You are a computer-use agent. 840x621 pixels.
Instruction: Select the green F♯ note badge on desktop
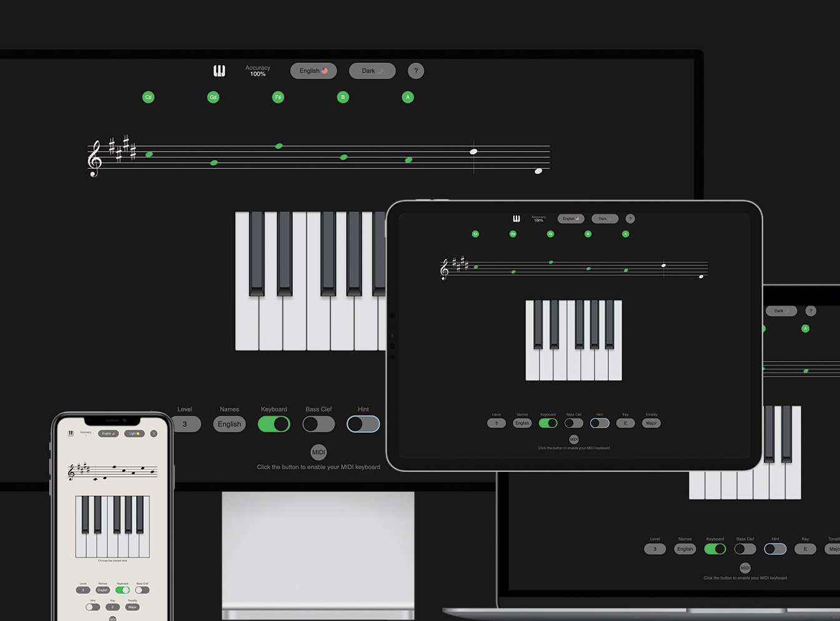pos(279,97)
